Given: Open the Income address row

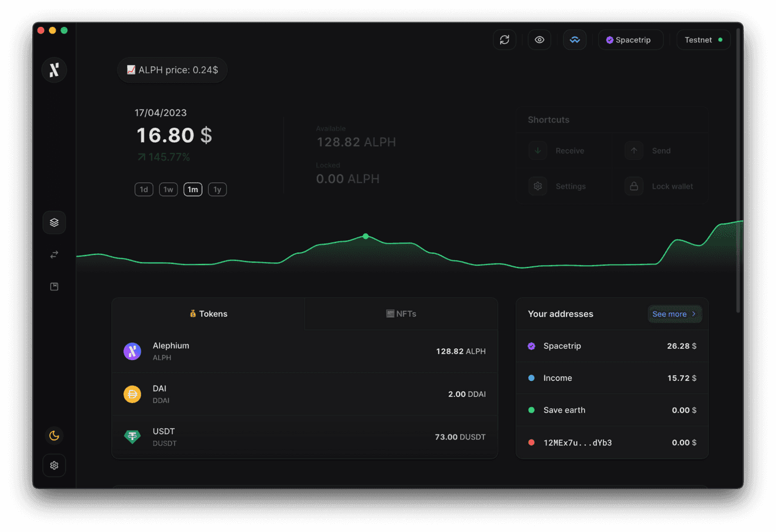Looking at the screenshot, I should (612, 379).
